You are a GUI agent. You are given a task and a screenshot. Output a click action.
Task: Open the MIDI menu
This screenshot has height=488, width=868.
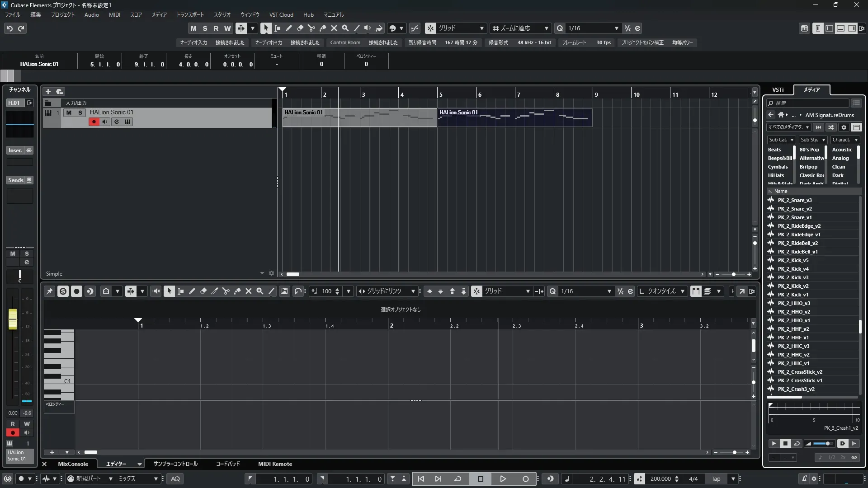114,14
